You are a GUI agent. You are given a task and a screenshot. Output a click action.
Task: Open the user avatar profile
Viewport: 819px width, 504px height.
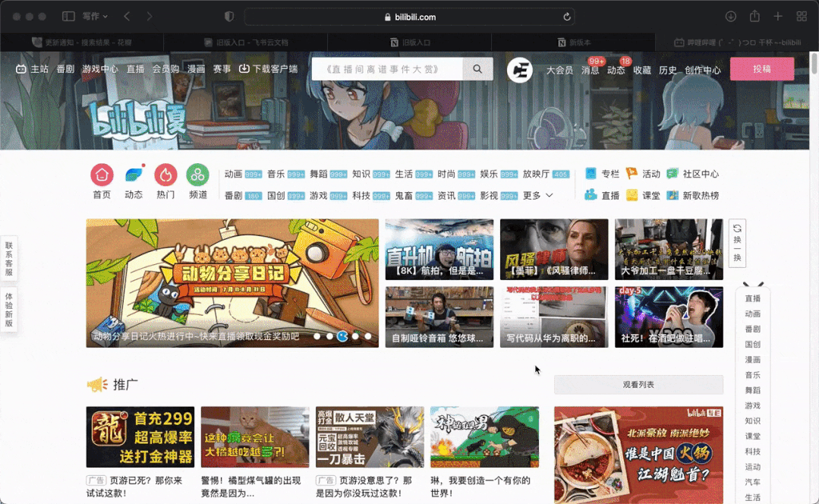520,70
